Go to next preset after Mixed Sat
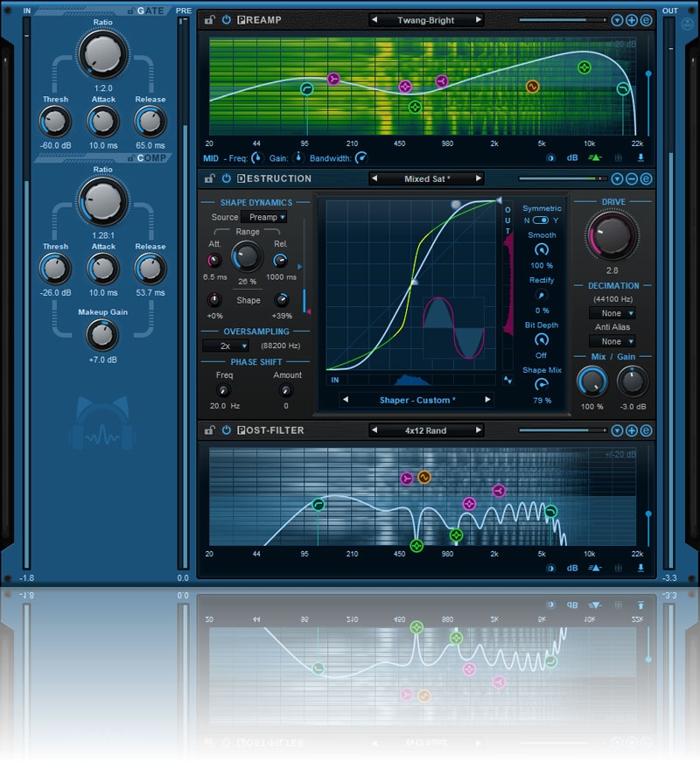This screenshot has height=762, width=700. click(478, 178)
